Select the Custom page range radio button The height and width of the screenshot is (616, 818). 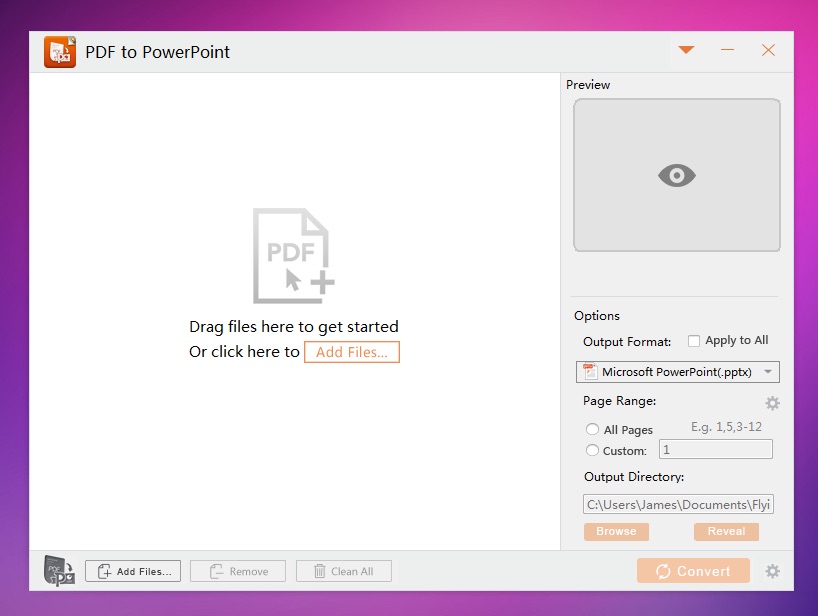[592, 450]
